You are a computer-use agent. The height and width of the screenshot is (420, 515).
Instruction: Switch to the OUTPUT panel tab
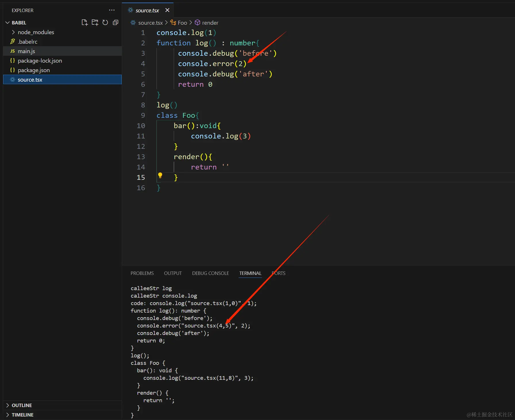pos(173,273)
